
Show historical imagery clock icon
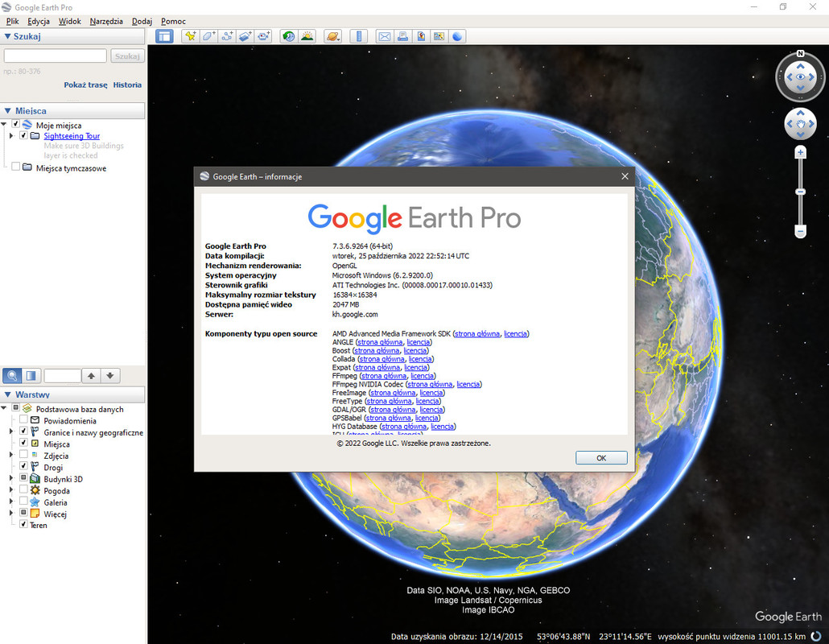289,36
